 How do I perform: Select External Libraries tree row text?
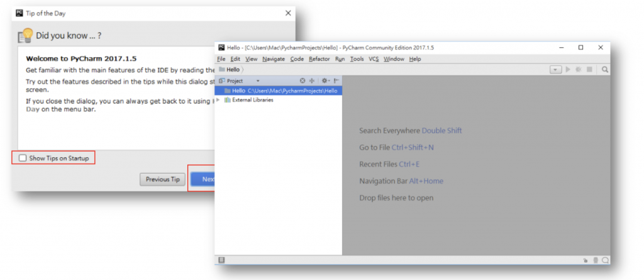click(x=253, y=100)
